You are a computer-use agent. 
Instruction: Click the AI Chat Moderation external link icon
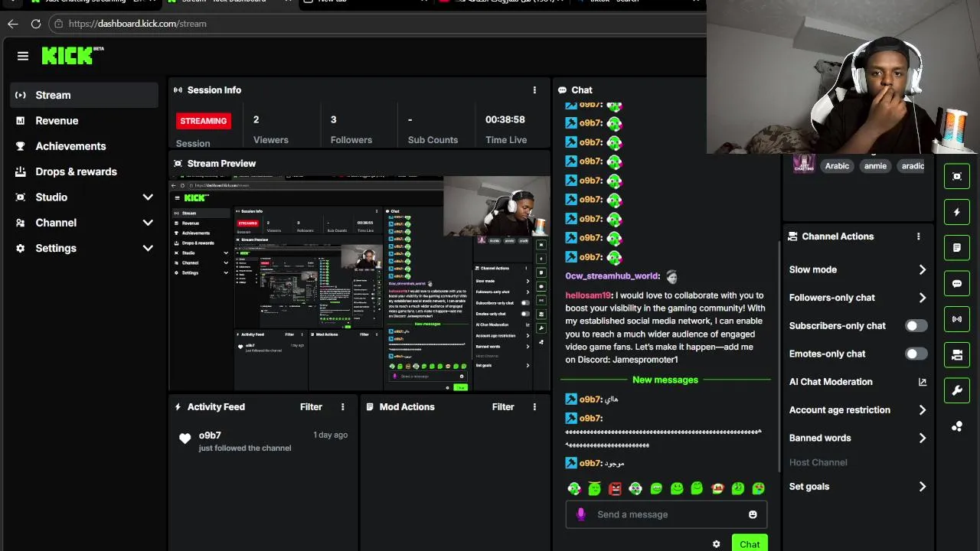[x=922, y=382]
